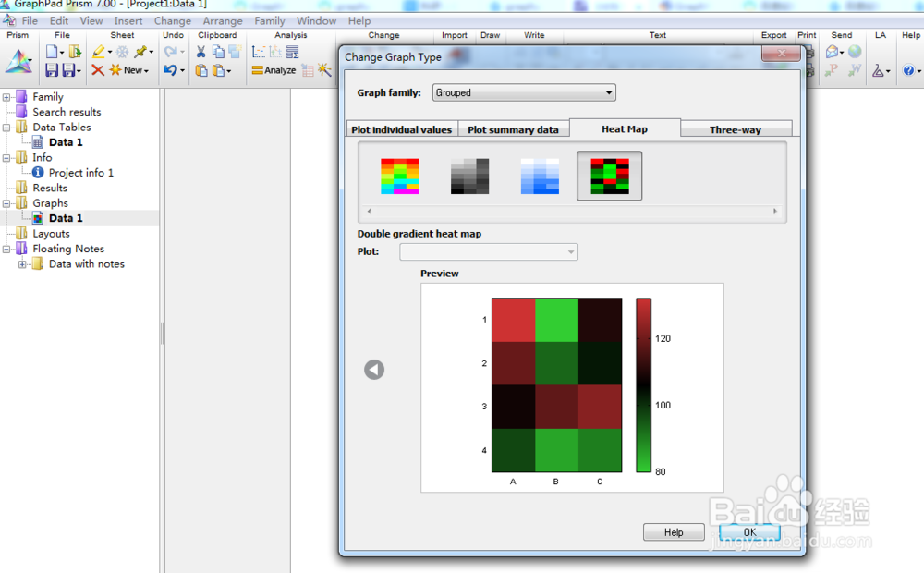Click the thumbnail list left scroll arrow
Viewport: 924px width, 573px height.
click(370, 211)
